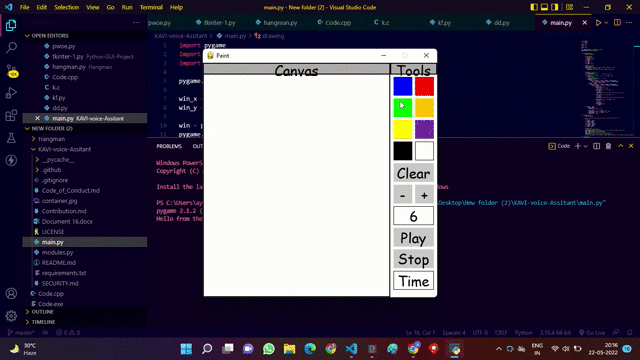Click the Play button in Paint

413,238
